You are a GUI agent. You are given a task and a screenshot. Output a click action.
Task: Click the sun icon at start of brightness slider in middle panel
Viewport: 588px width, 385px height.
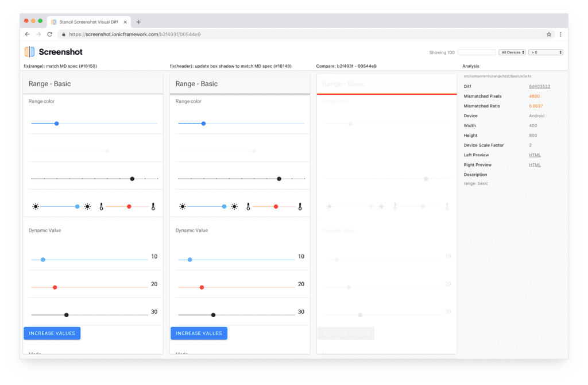coord(183,206)
